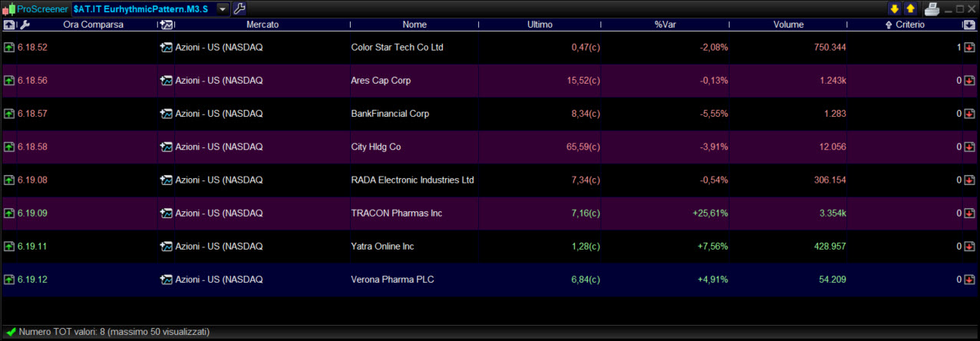Click green up-arrow icon for Ares Cap Corp

coord(8,81)
